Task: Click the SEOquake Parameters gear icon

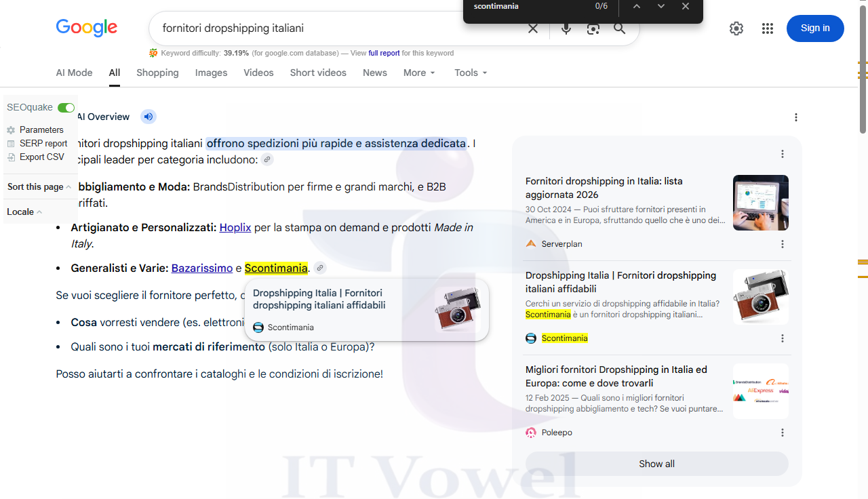Action: (11, 130)
